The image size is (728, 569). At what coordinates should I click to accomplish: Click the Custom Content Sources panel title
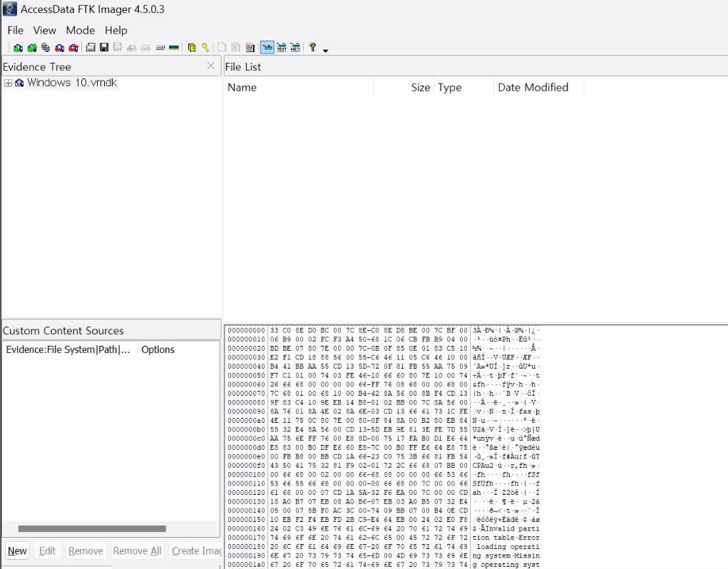pos(63,330)
